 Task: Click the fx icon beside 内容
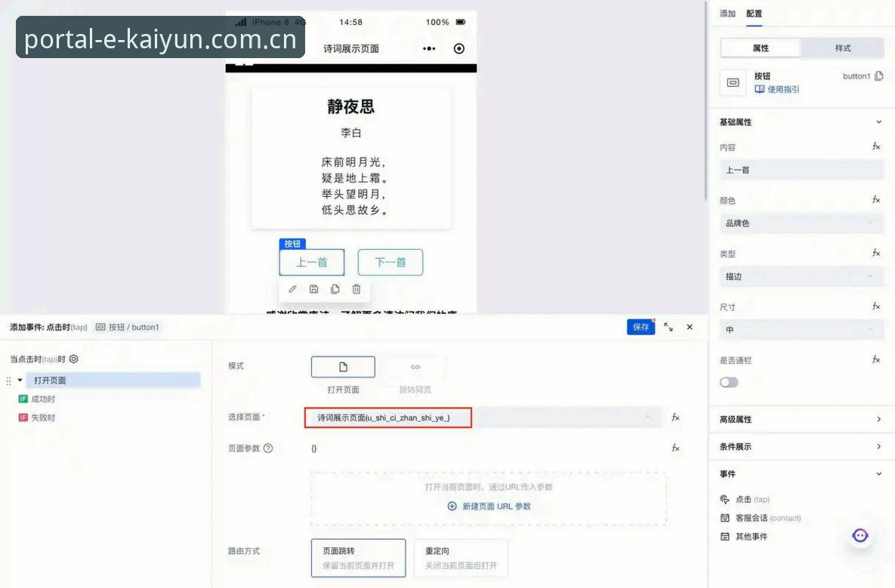click(876, 146)
